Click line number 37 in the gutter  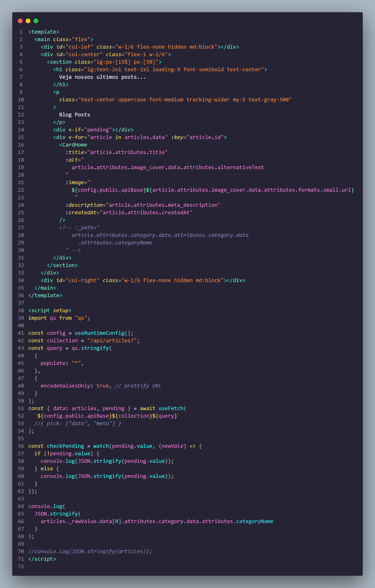click(x=21, y=303)
